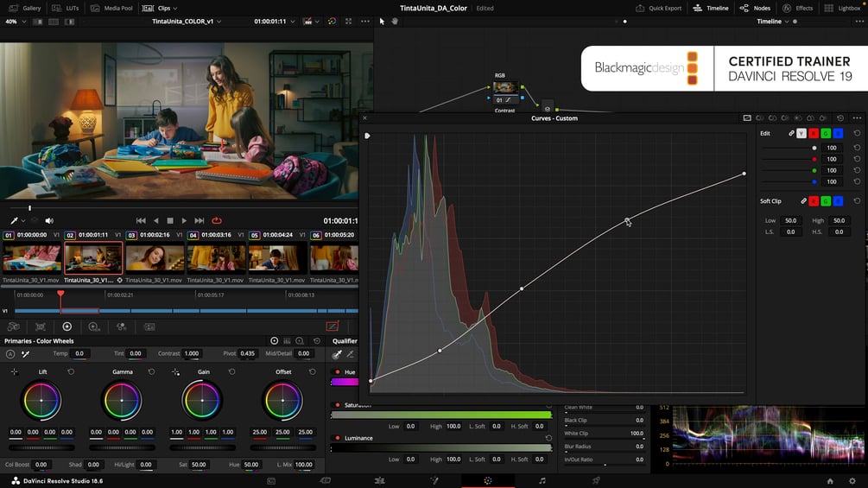This screenshot has width=868, height=488.
Task: Enable blue curve channel in Edit
Action: click(838, 133)
